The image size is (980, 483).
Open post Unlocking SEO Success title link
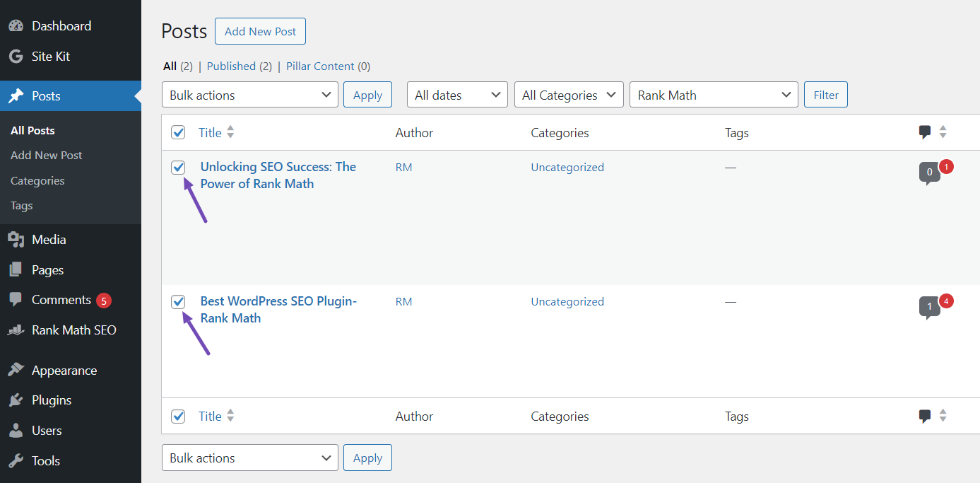tap(278, 175)
